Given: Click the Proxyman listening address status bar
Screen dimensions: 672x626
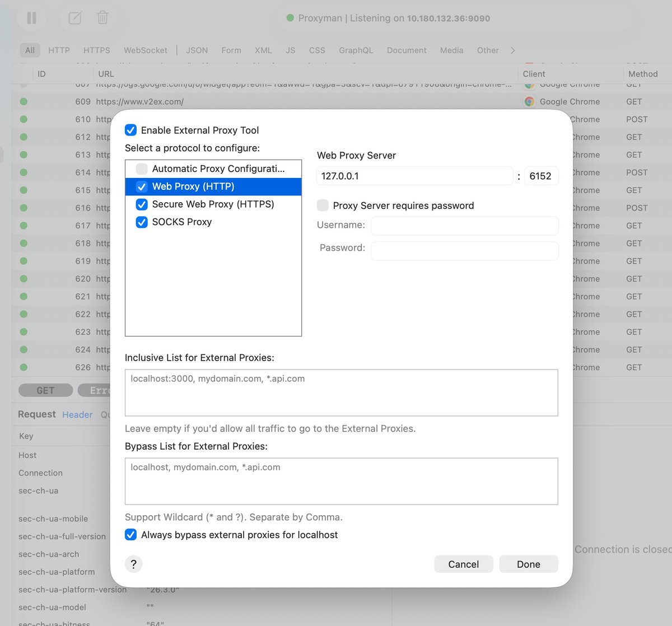Looking at the screenshot, I should pos(456,18).
